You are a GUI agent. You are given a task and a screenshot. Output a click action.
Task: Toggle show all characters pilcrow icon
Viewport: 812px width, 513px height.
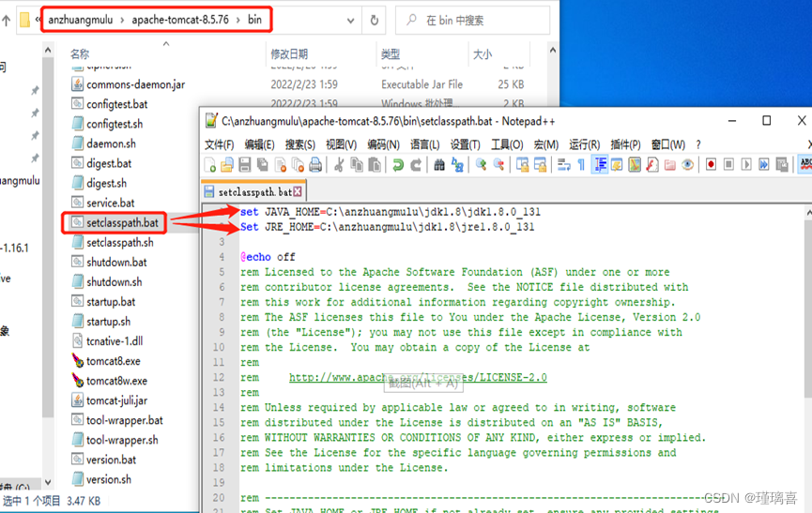(582, 165)
